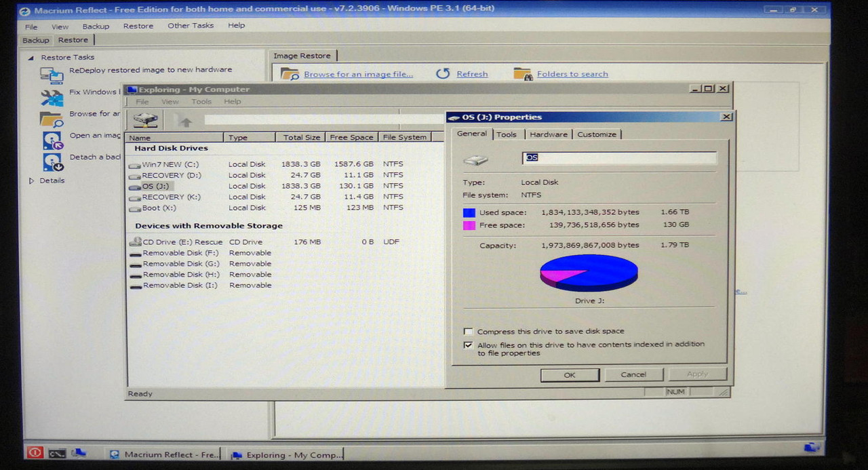Screen dimensions: 868x470
Task: Toggle Allow files to have contents indexed checkbox
Action: point(468,345)
